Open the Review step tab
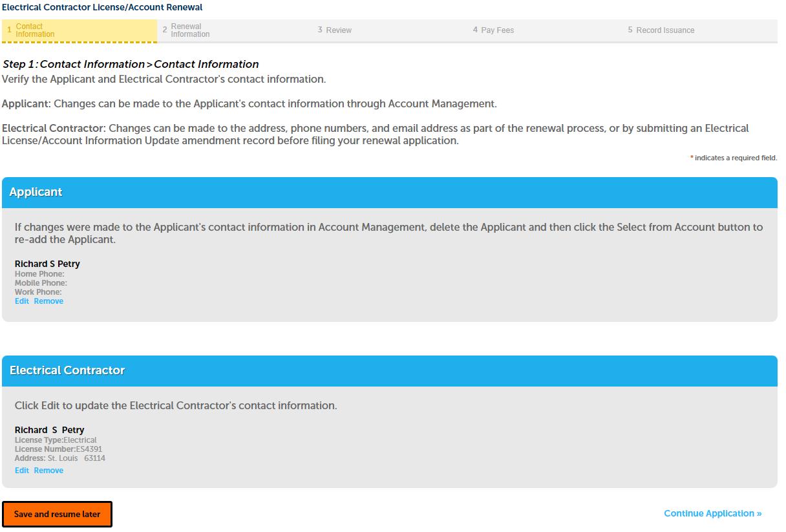The width and height of the screenshot is (786, 532). [x=389, y=30]
